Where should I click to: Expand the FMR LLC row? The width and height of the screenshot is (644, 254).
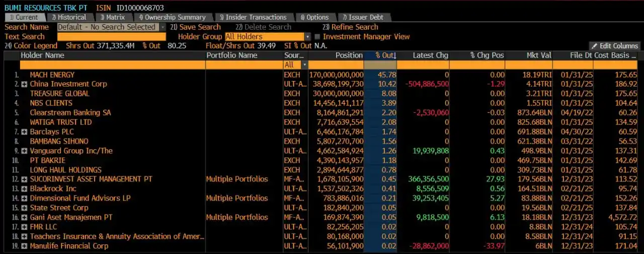coord(24,227)
